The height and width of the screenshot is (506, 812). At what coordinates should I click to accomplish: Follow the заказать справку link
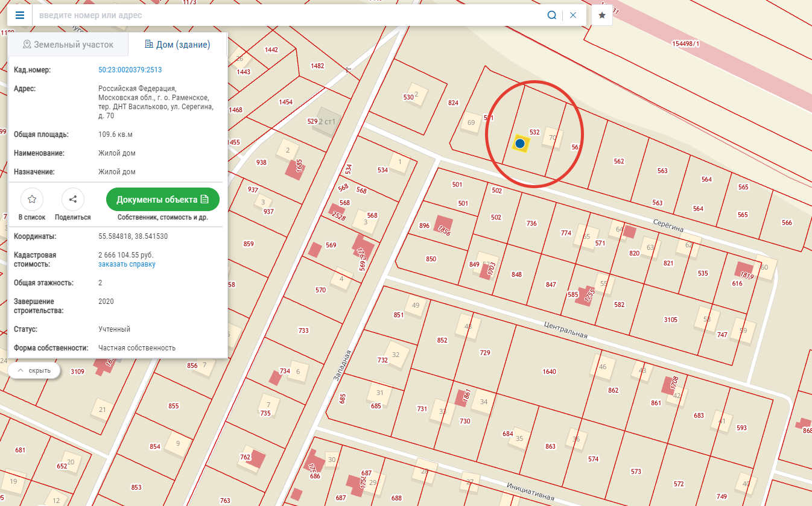pyautogui.click(x=127, y=264)
